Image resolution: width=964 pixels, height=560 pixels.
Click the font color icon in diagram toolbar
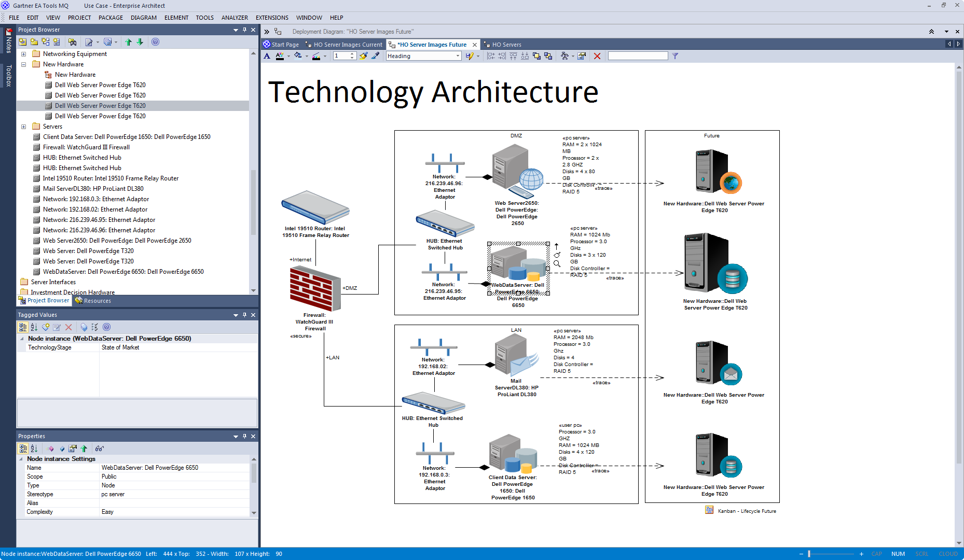point(281,56)
